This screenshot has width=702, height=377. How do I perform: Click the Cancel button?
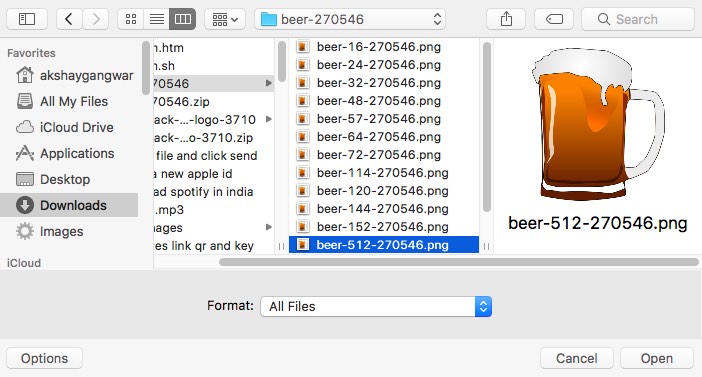tap(577, 358)
